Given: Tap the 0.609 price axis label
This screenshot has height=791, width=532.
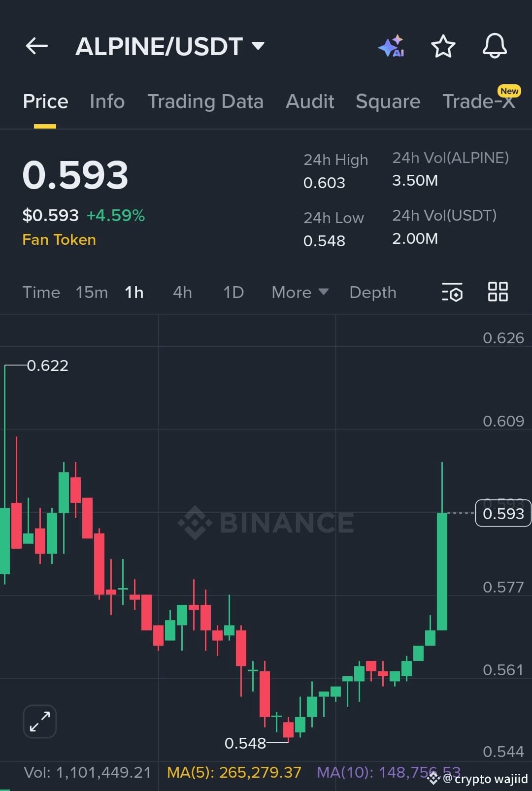Looking at the screenshot, I should [503, 421].
